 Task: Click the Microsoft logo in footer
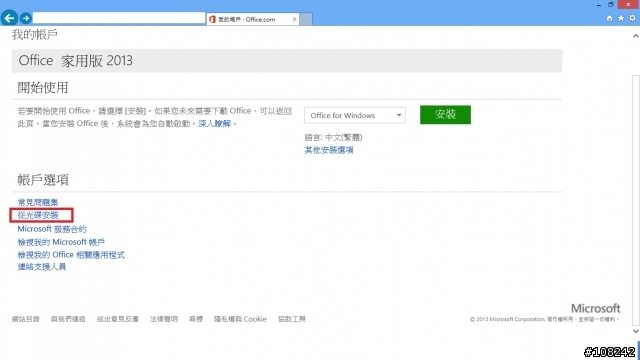[596, 309]
